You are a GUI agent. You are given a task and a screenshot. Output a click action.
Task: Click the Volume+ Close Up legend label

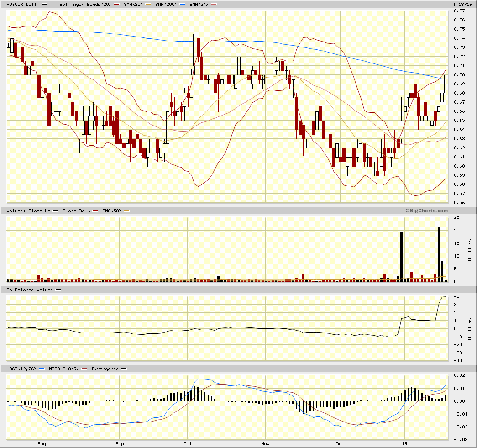(x=28, y=211)
